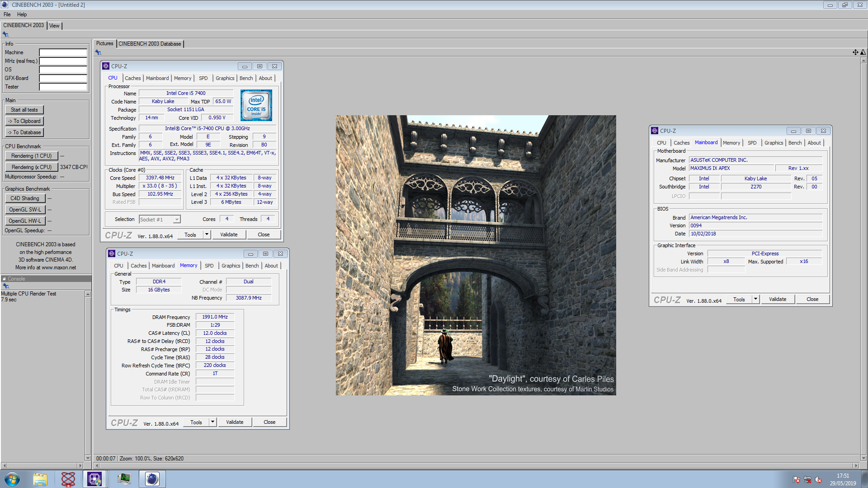Click Start all tests button
This screenshot has height=488, width=868.
click(x=24, y=110)
